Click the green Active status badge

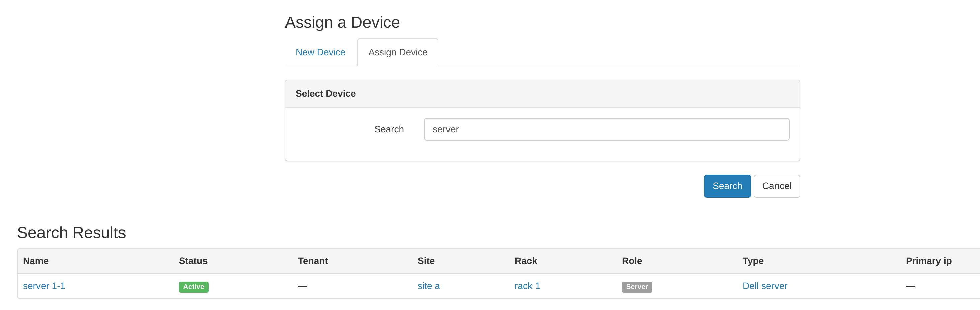194,287
